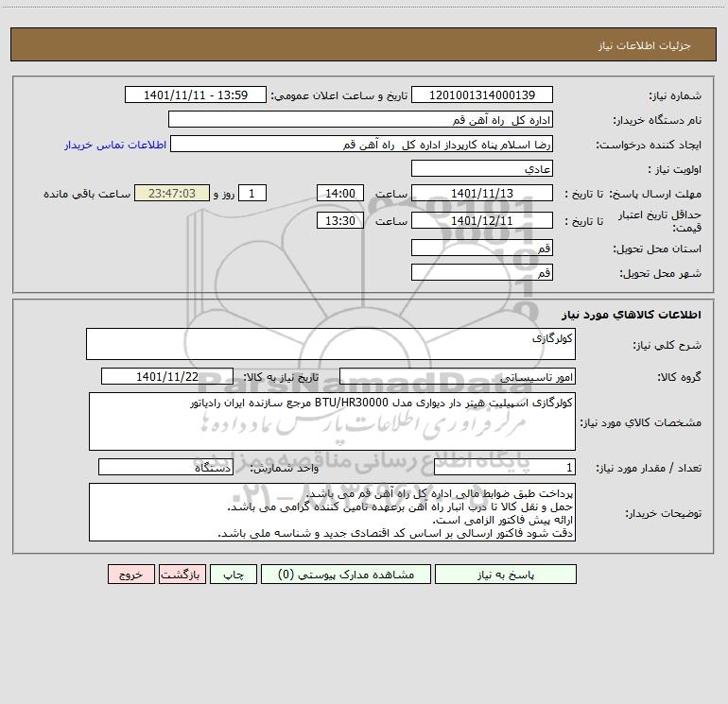Select the شماره نیاز field 1201001314000139
Image resolution: width=728 pixels, height=704 pixels.
[x=482, y=94]
